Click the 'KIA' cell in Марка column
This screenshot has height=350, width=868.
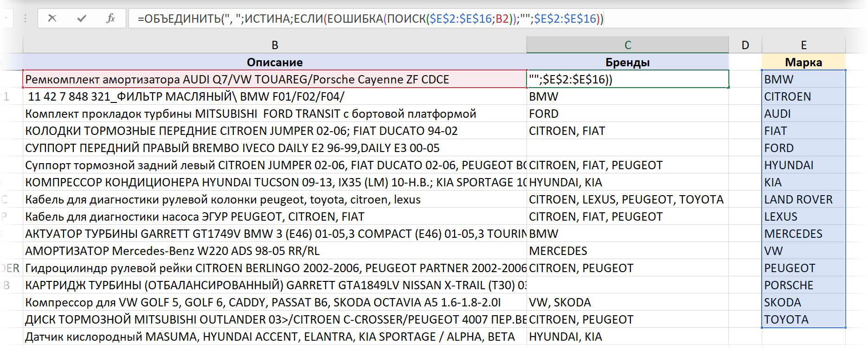coord(804,182)
